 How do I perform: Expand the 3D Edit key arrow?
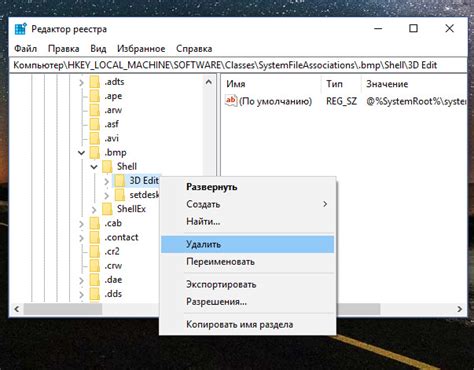click(107, 181)
